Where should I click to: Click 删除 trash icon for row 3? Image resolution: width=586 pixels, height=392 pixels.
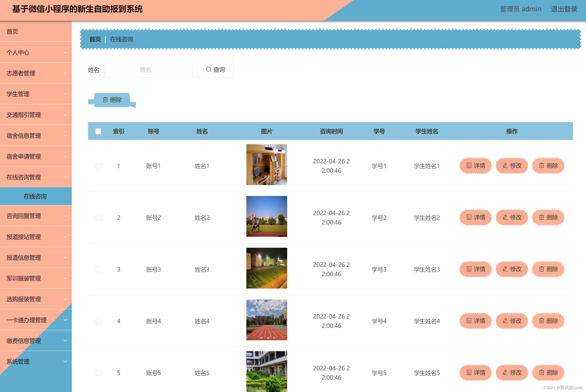(541, 269)
